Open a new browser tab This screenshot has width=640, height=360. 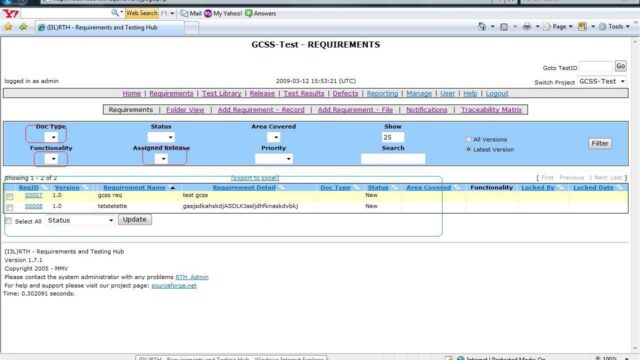(x=191, y=27)
